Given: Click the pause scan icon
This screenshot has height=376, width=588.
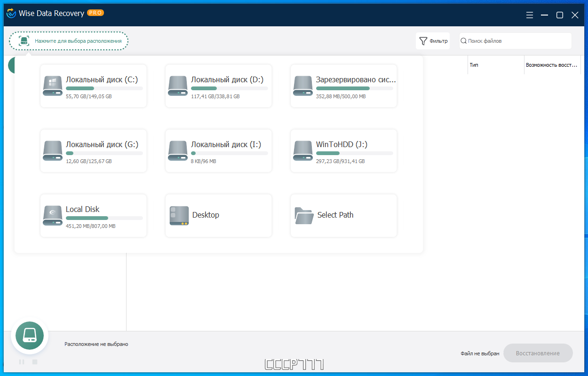Looking at the screenshot, I should pyautogui.click(x=22, y=362).
